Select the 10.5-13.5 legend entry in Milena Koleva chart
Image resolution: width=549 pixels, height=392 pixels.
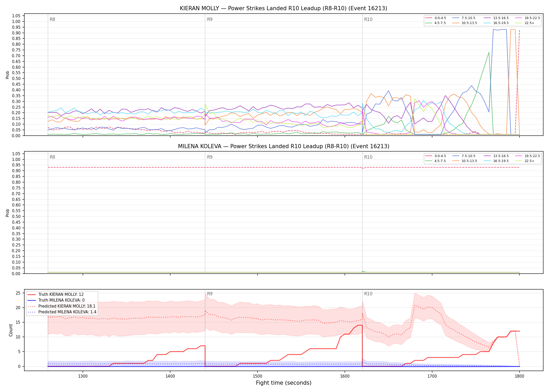[x=465, y=161]
